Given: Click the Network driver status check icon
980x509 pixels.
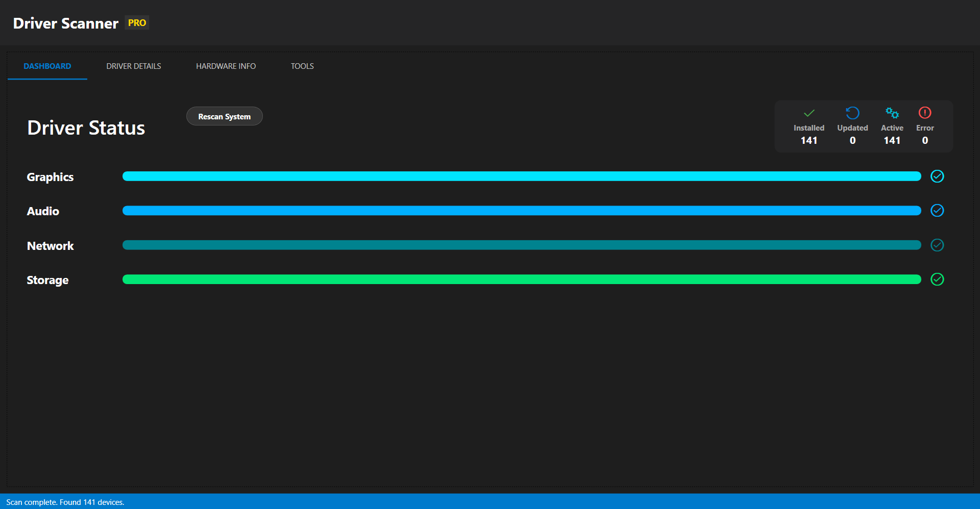Looking at the screenshot, I should pyautogui.click(x=937, y=245).
